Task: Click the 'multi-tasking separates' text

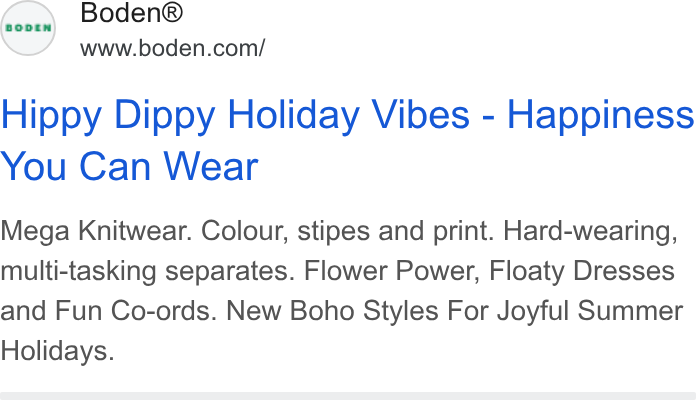Action: click(147, 271)
